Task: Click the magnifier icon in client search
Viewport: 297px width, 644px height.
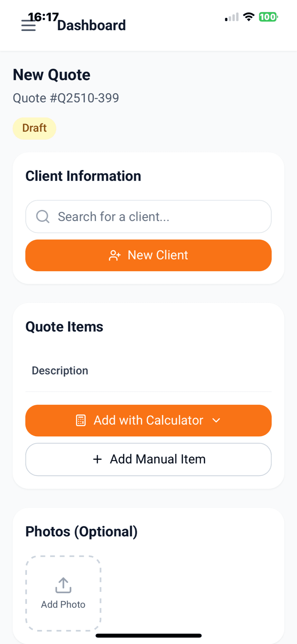Action: pyautogui.click(x=42, y=217)
